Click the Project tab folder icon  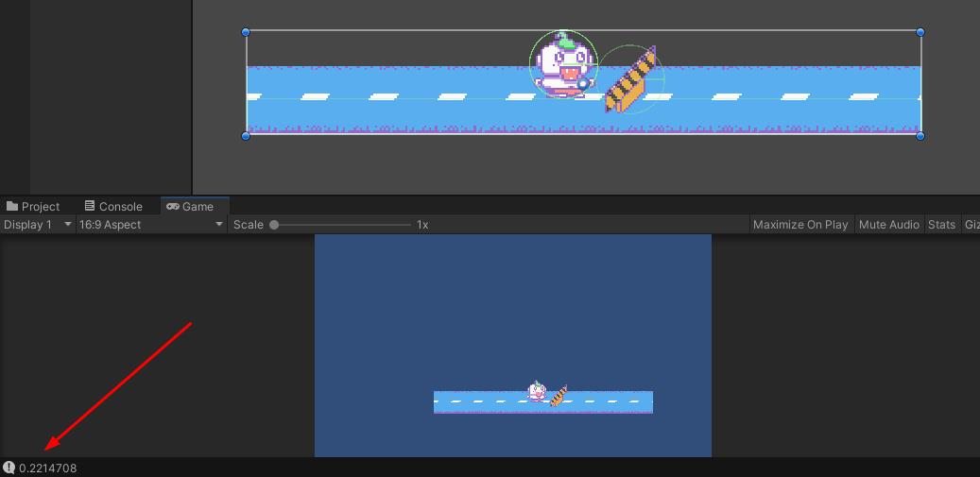(12, 206)
